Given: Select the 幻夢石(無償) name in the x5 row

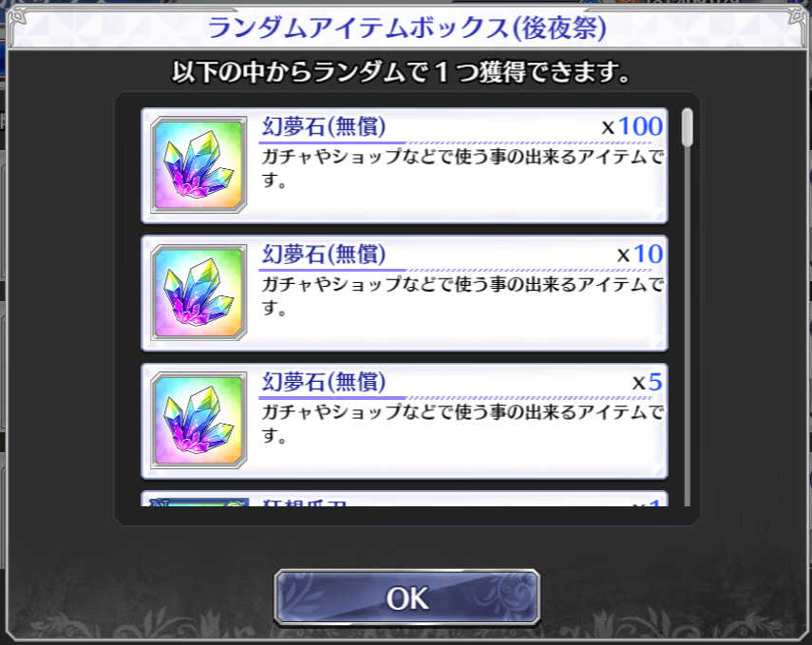Looking at the screenshot, I should pos(324,382).
